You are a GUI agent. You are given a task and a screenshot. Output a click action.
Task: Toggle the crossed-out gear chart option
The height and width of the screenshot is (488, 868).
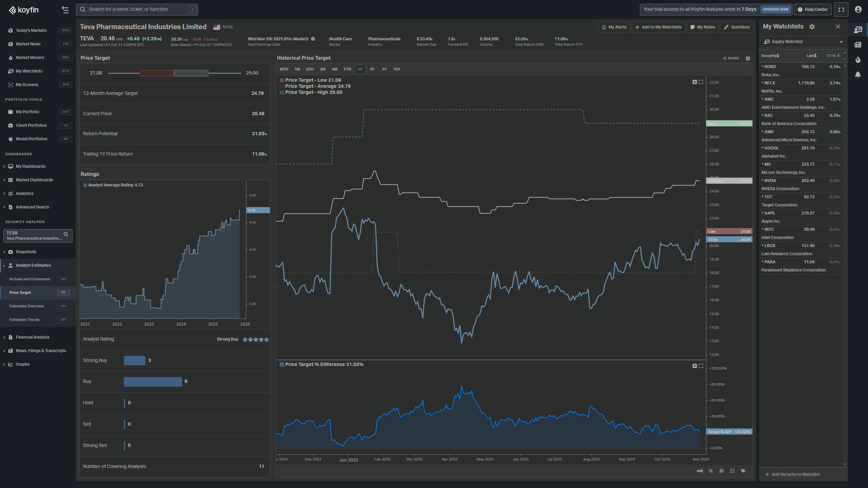pyautogui.click(x=711, y=471)
